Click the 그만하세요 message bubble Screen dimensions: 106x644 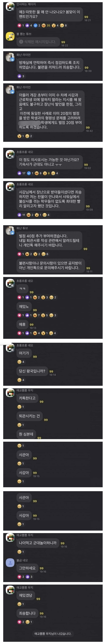[x=27, y=568]
